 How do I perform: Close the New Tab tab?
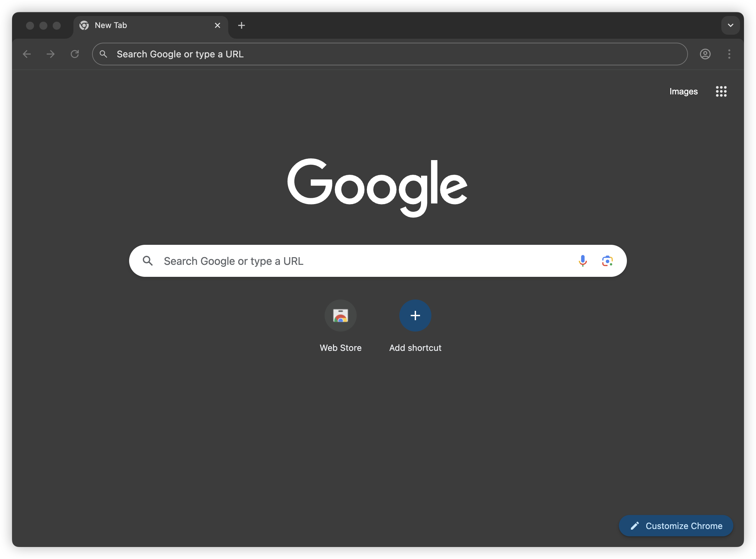(x=218, y=25)
